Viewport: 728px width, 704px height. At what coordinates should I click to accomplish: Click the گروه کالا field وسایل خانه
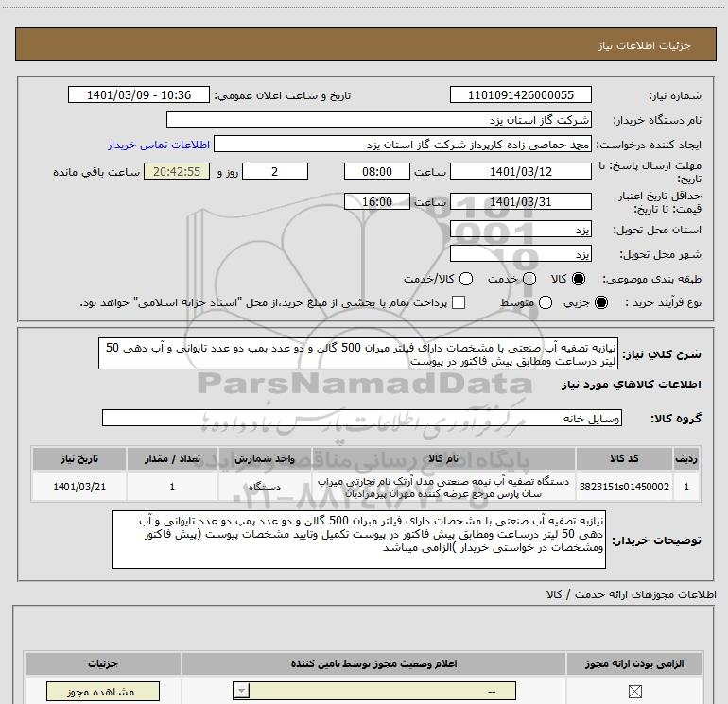point(362,418)
